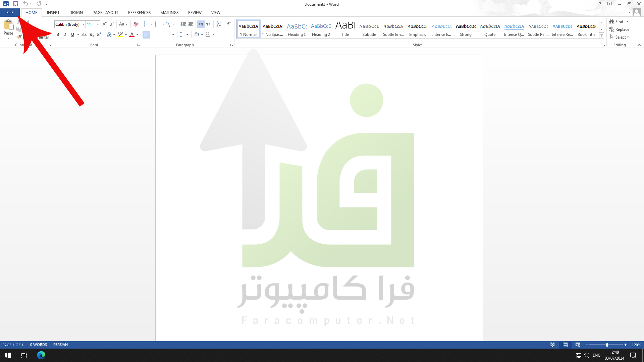Click the Clear Formatting eraser icon
The width and height of the screenshot is (644, 362).
(x=136, y=24)
